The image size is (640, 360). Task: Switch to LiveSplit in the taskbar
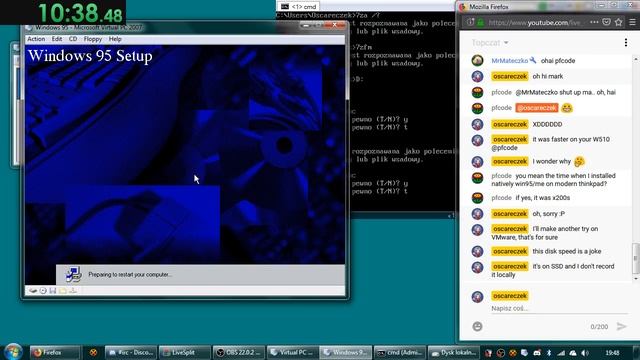click(x=184, y=352)
